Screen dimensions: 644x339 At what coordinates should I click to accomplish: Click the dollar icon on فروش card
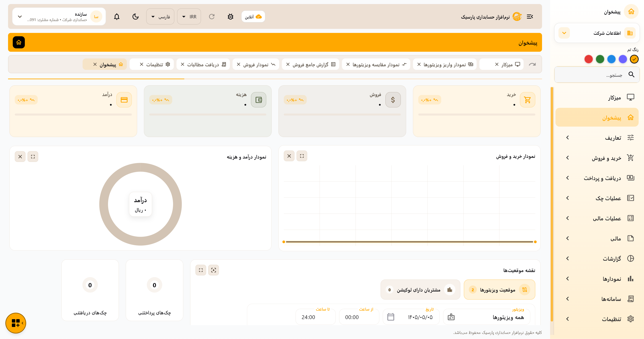pos(393,100)
